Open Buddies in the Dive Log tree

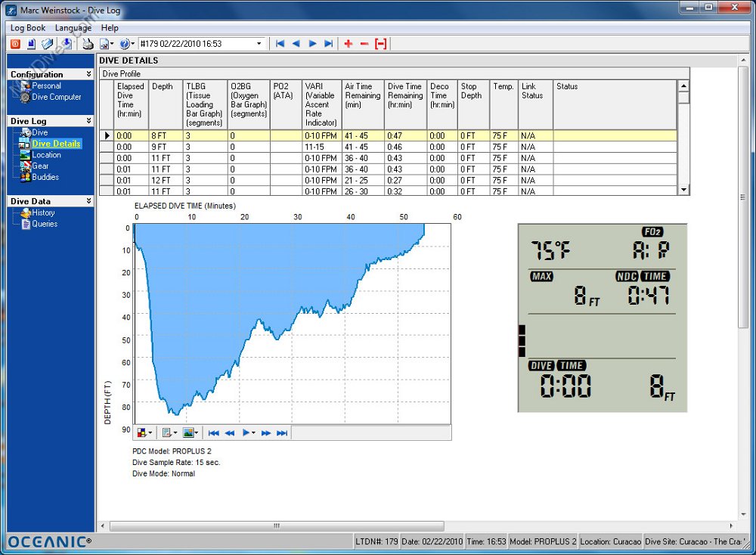pyautogui.click(x=45, y=177)
